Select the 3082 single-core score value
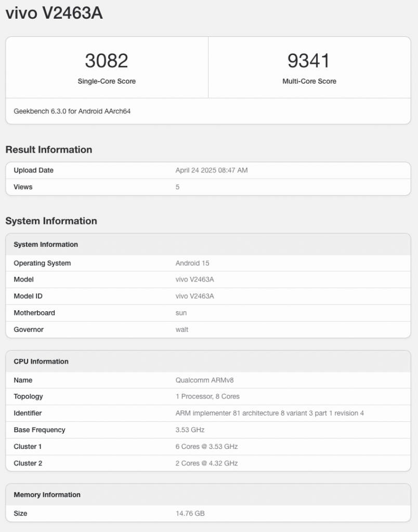 pos(107,61)
